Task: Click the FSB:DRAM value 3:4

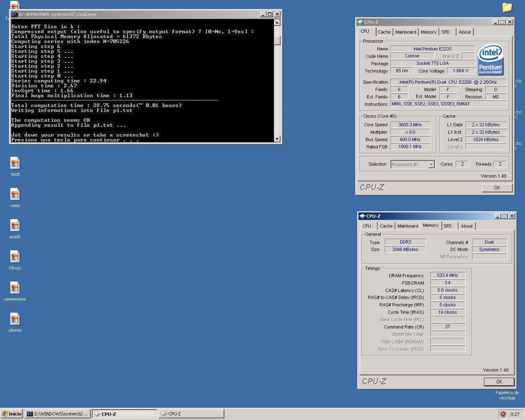Action: point(447,283)
